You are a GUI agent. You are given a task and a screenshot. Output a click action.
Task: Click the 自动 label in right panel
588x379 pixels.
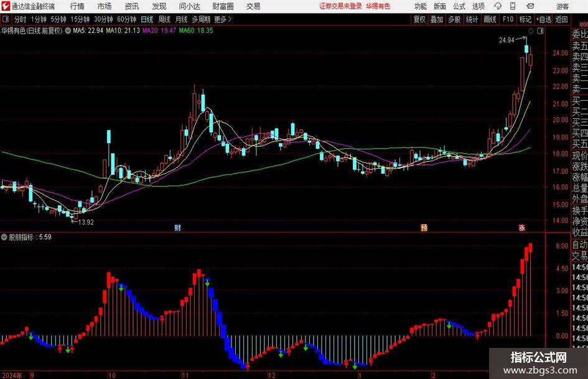[580, 245]
